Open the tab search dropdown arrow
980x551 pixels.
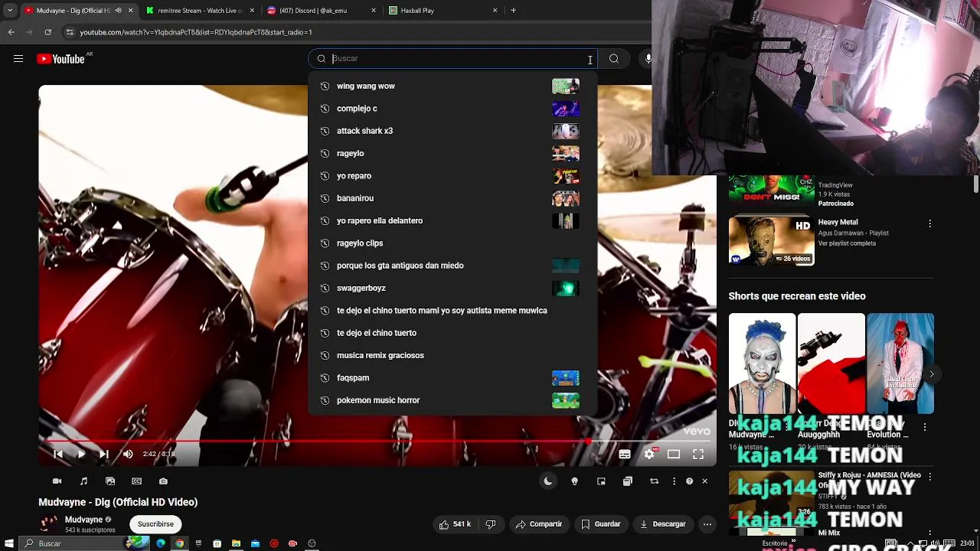10,11
